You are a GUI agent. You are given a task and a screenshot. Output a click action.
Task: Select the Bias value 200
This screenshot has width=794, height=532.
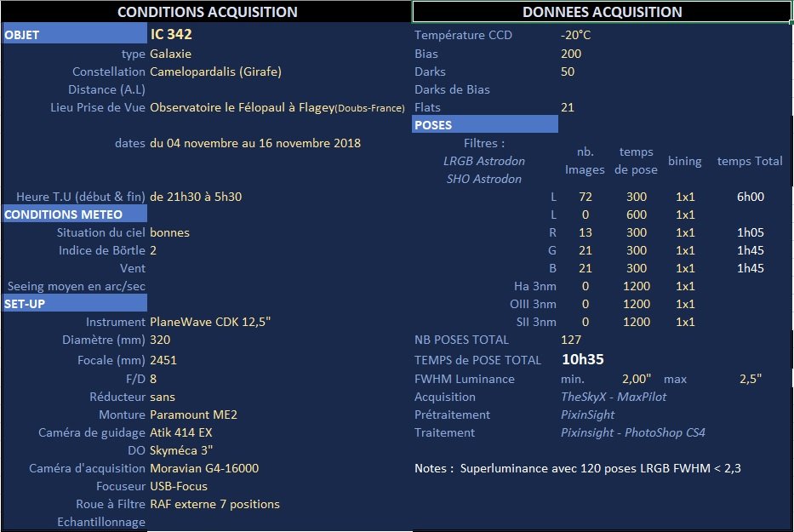(x=571, y=54)
